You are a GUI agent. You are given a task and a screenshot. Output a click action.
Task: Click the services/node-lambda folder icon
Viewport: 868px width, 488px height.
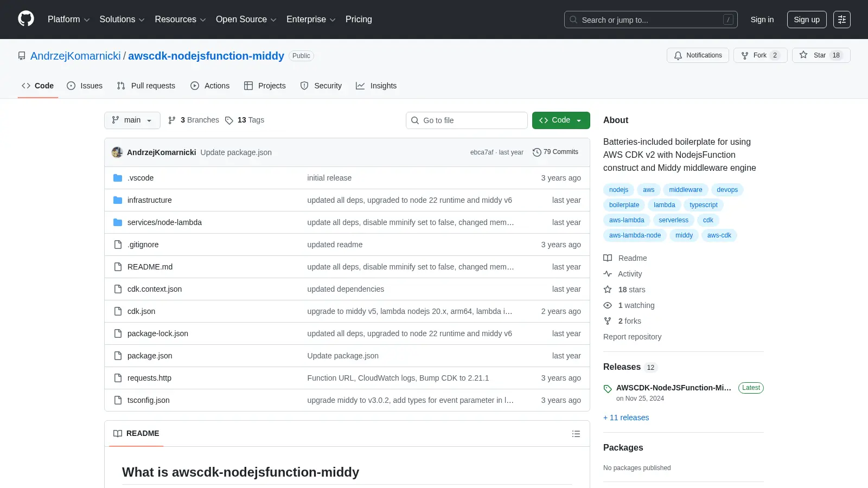pyautogui.click(x=118, y=222)
